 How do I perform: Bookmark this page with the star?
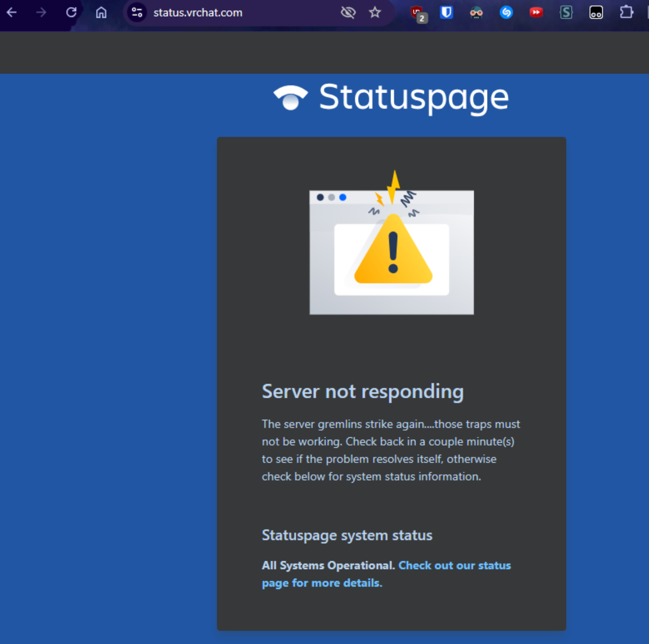(375, 13)
